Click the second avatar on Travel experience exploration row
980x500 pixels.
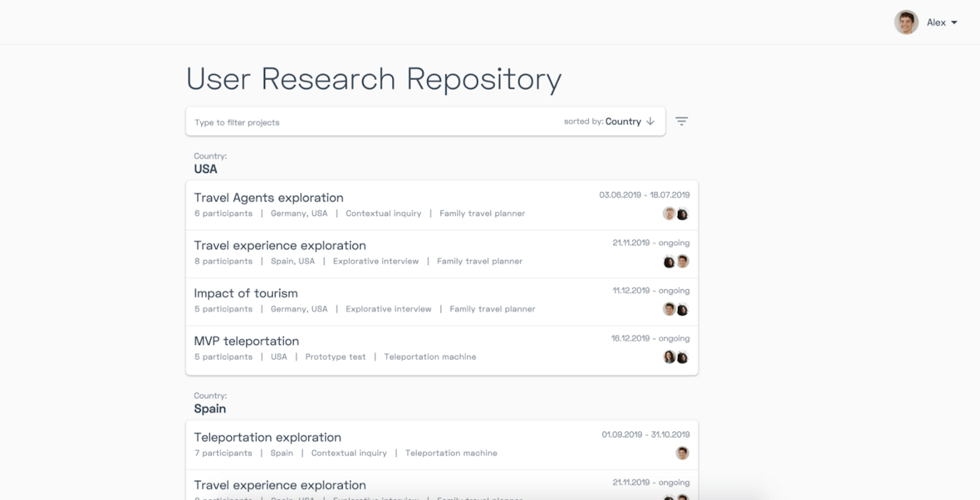coord(682,261)
